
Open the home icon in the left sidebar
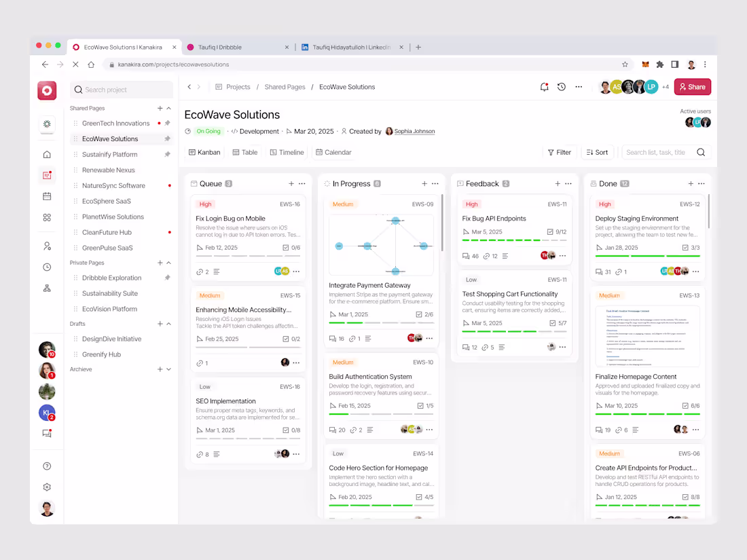[x=46, y=154]
